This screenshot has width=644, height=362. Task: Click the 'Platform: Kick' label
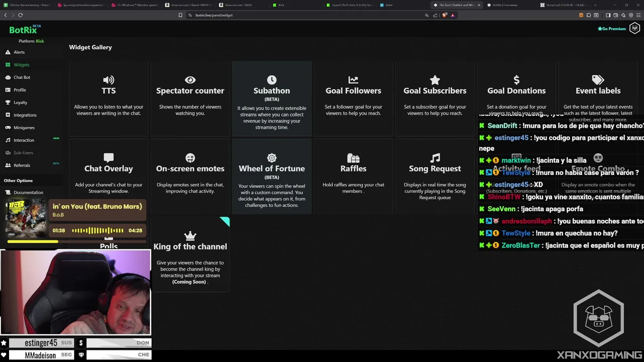click(x=31, y=41)
